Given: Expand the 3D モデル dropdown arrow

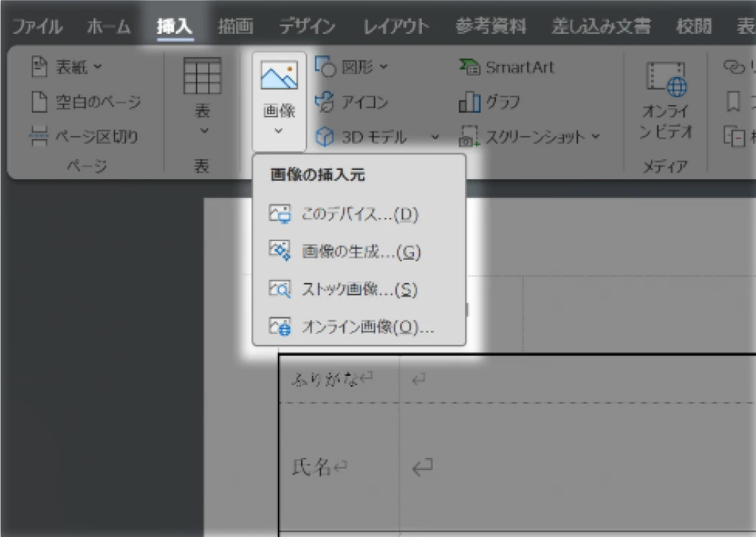Looking at the screenshot, I should pos(434,137).
